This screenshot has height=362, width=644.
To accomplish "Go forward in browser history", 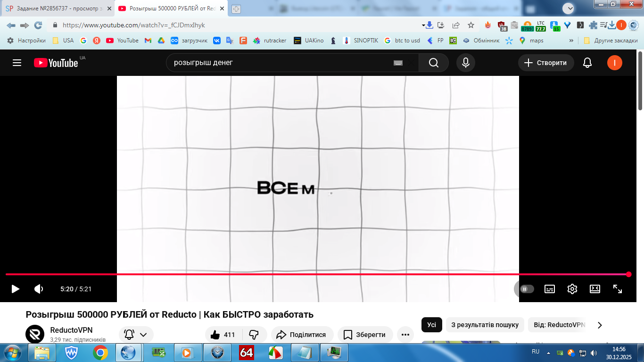I will 25,25.
